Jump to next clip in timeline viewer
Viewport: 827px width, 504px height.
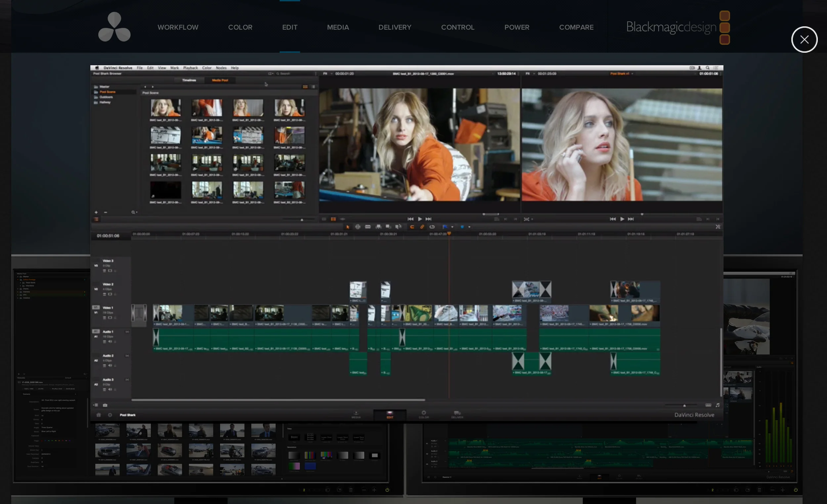click(631, 219)
